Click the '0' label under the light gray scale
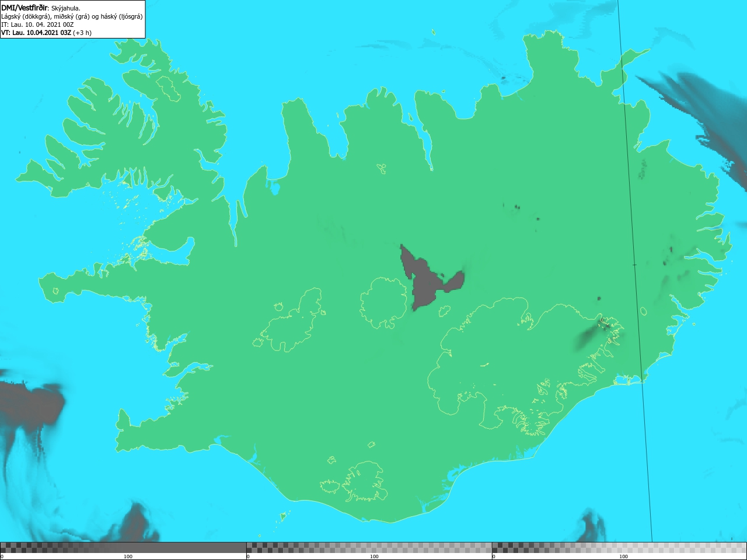 494,556
